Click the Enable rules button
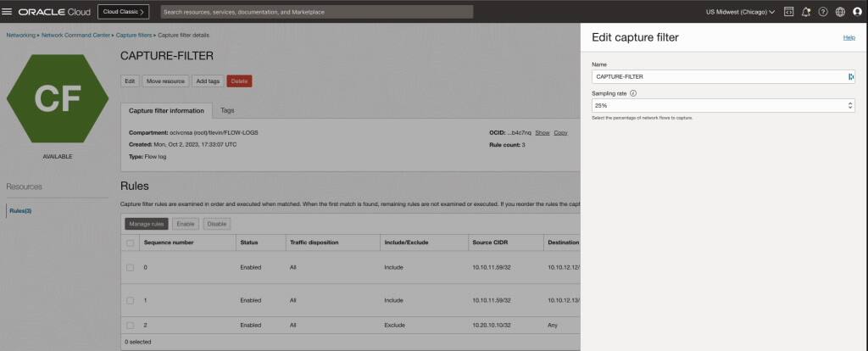Screen dimensions: 868x351 (186, 224)
